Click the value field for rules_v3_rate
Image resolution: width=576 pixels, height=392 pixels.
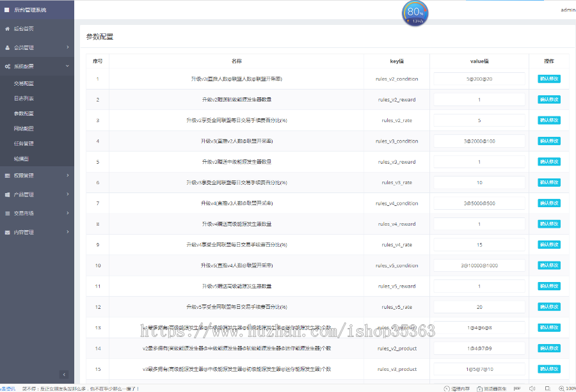(479, 182)
